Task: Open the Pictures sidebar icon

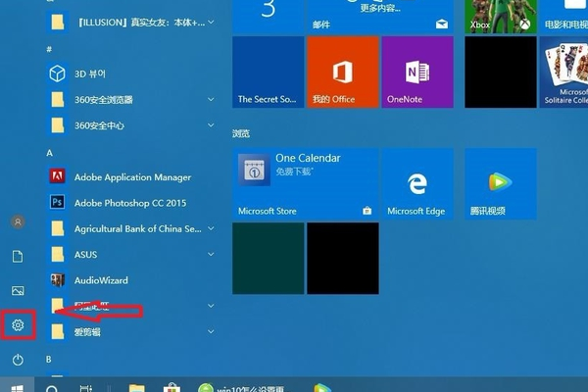Action: coord(18,290)
